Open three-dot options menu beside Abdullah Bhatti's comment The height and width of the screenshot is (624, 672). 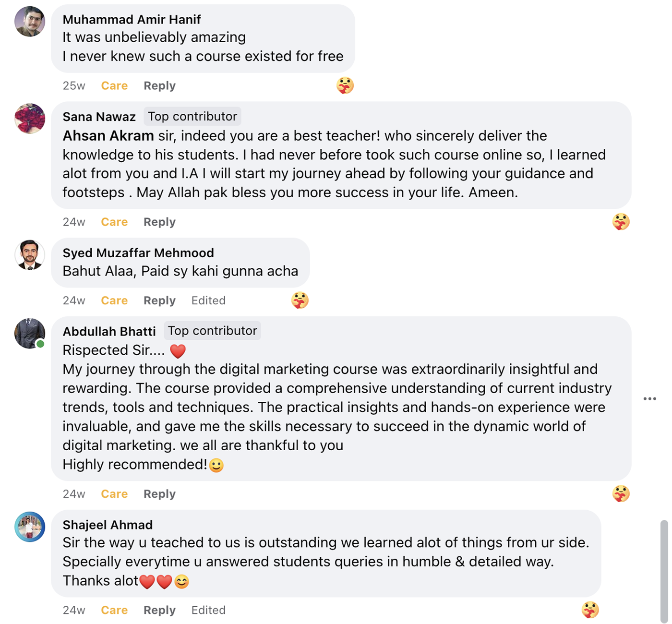click(649, 399)
